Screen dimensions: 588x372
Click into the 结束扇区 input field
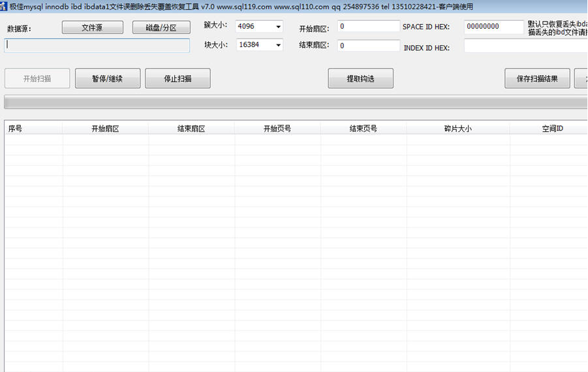[x=369, y=46]
